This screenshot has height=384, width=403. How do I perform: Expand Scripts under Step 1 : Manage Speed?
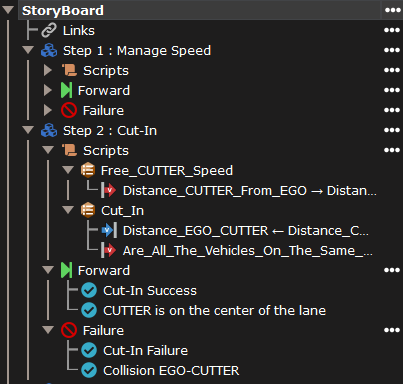(48, 70)
